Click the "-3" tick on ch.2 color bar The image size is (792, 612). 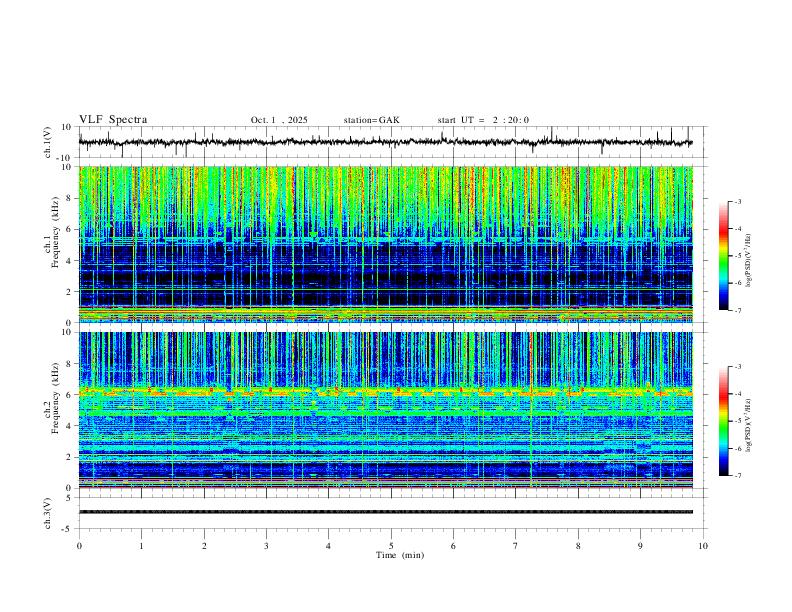(738, 367)
